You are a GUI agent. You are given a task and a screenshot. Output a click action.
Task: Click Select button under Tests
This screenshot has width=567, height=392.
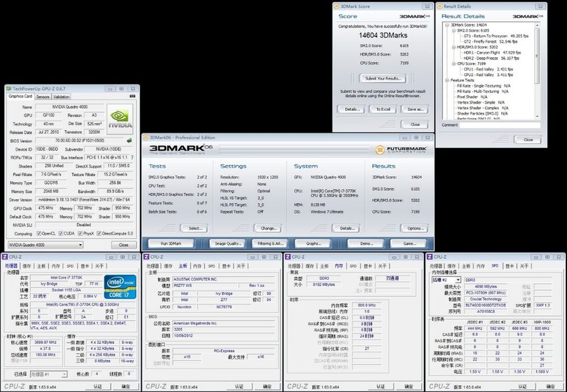[x=194, y=228]
